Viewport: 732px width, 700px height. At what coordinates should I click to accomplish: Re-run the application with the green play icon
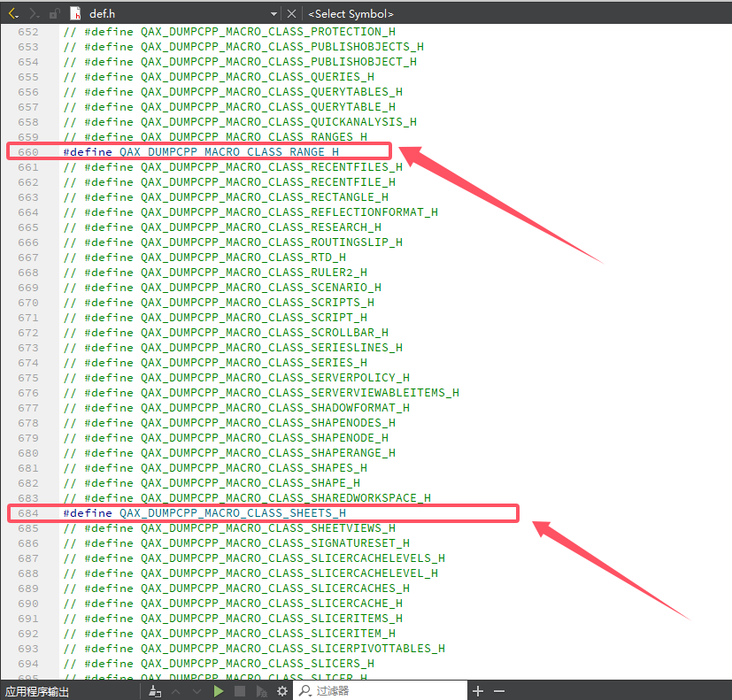click(218, 691)
